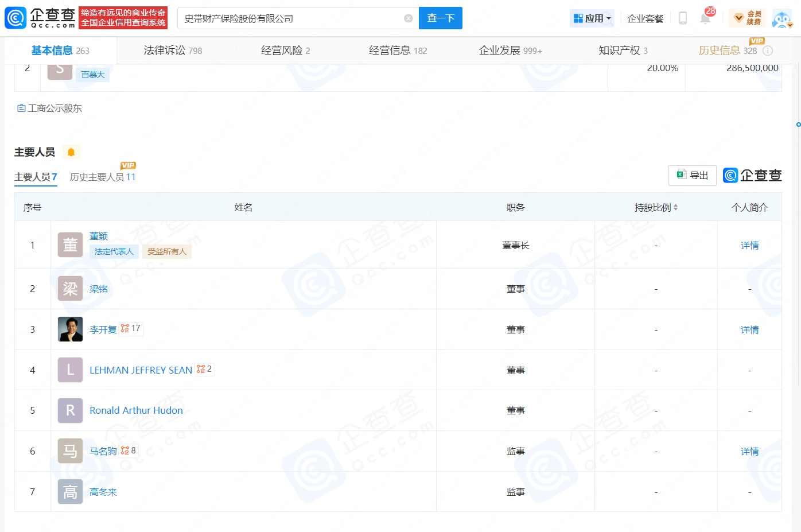Open the relation graph icon next to 马名驹
Screen dimensions: 801x532
125,451
